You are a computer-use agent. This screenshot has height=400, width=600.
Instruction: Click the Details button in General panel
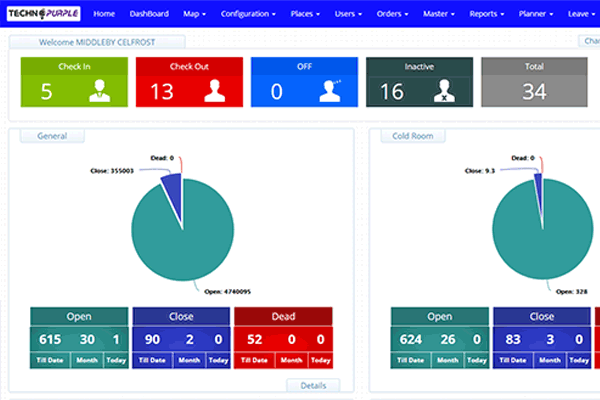click(x=313, y=385)
